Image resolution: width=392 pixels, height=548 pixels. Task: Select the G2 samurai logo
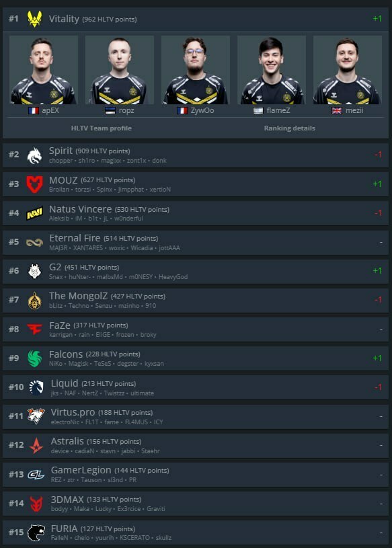34,271
